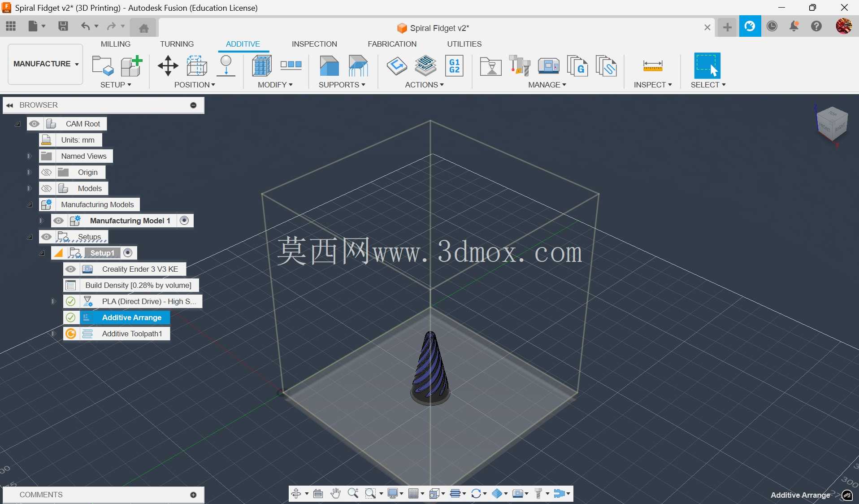Click the Setup1 activate radio button
Screen dimensions: 859x504
[x=128, y=253]
